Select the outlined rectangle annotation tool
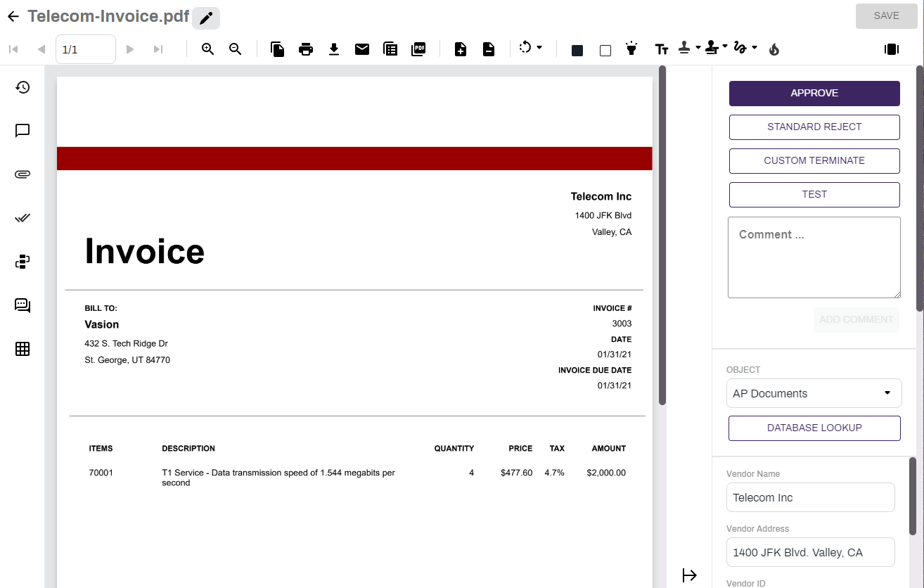This screenshot has height=588, width=924. coord(605,50)
